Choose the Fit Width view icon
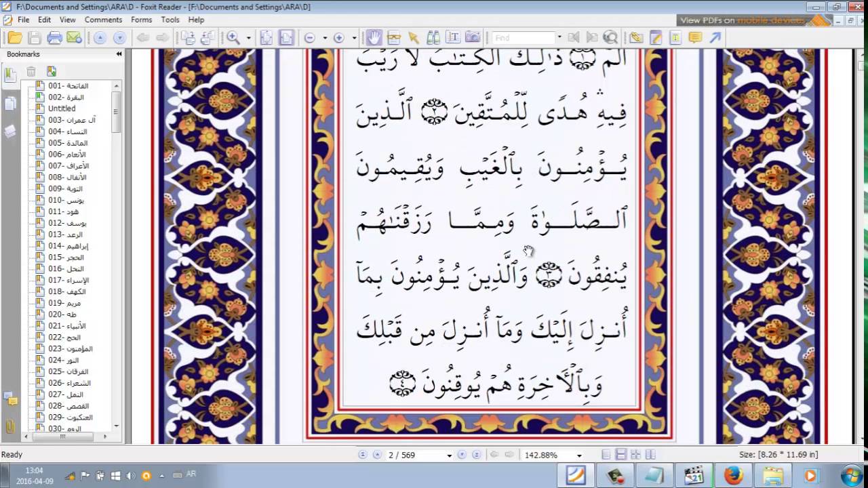The image size is (868, 488). pyautogui.click(x=287, y=38)
